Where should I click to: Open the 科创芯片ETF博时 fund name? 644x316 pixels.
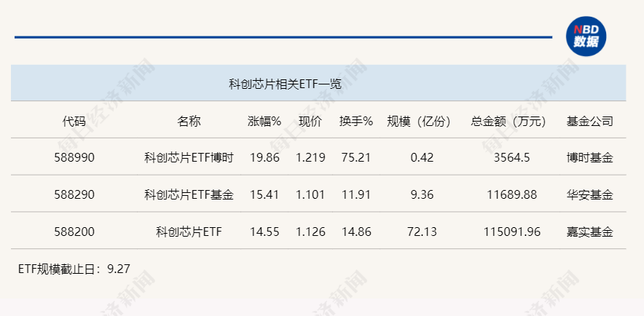coord(189,158)
